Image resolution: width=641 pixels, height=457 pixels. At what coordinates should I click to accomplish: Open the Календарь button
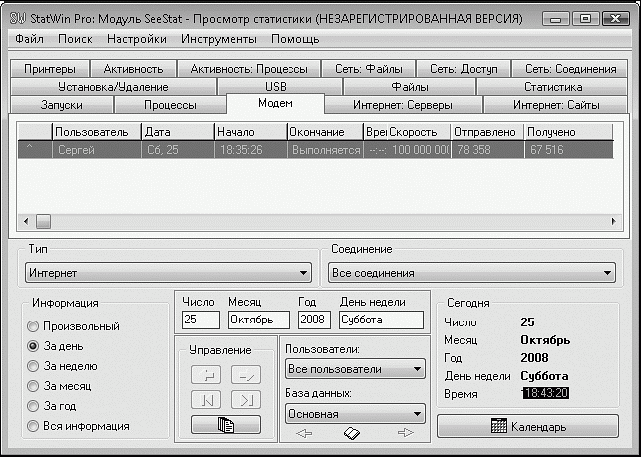point(526,427)
